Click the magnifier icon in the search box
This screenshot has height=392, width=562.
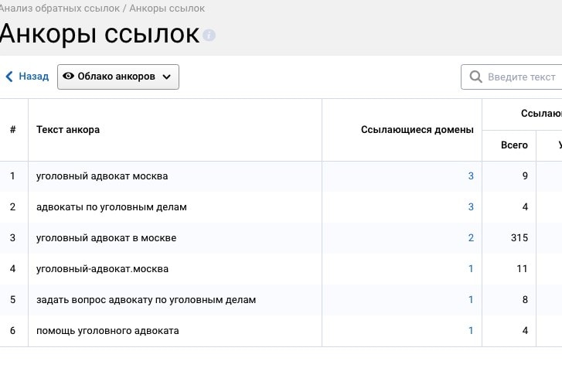click(x=475, y=77)
